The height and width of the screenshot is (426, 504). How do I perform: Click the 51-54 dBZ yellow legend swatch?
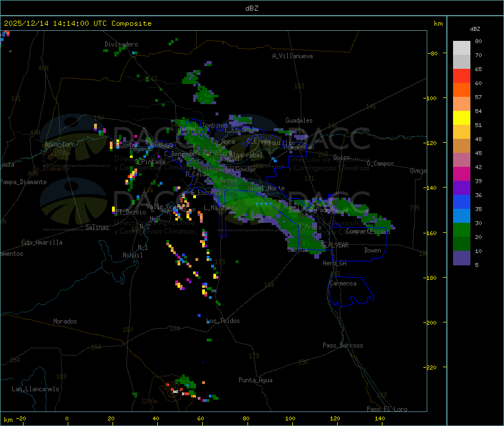coord(461,118)
